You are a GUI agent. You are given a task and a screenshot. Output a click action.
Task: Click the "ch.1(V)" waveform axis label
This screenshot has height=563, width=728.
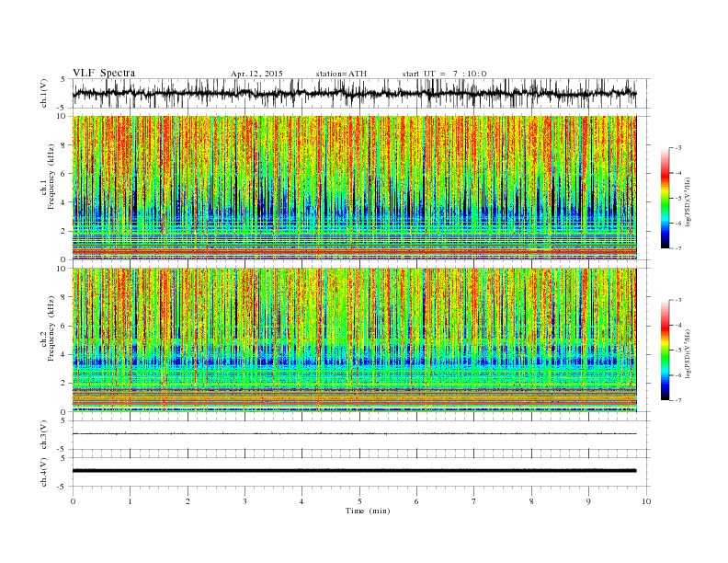click(x=44, y=93)
